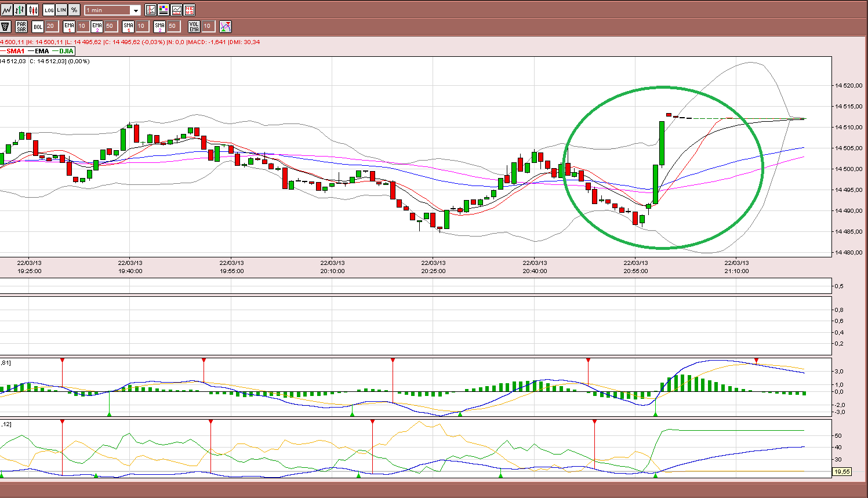Switch to line chart display
The image size is (868, 498).
(6, 10)
